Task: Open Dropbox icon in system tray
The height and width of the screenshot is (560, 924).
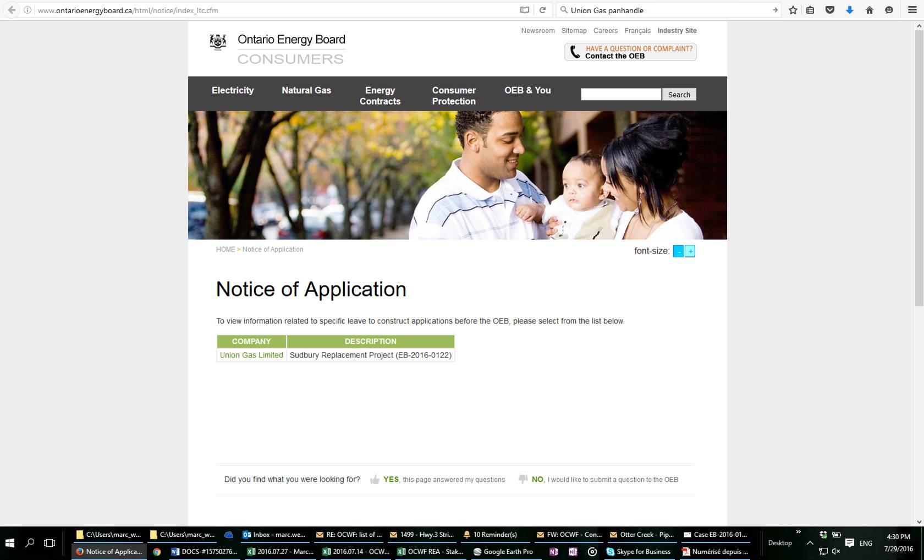Action: click(x=823, y=535)
